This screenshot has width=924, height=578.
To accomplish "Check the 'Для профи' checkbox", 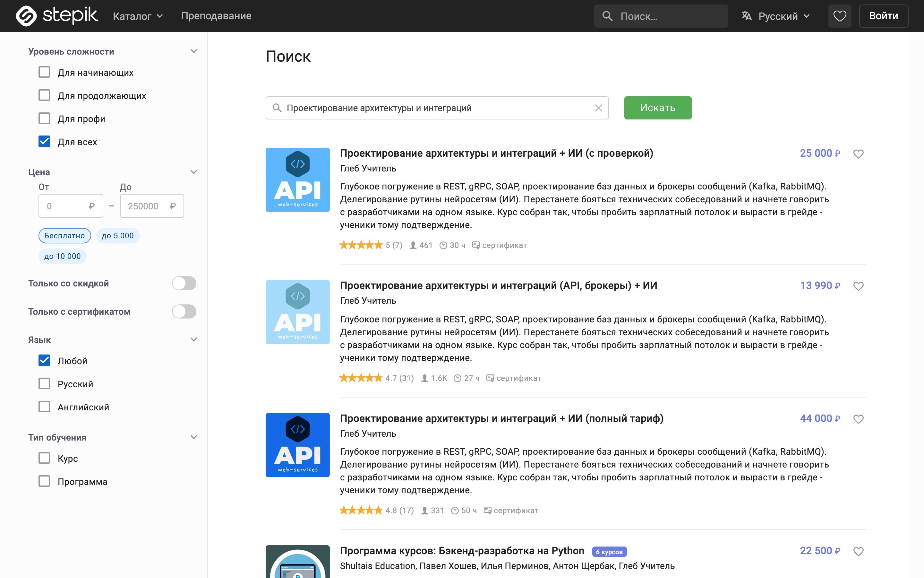I will point(44,118).
